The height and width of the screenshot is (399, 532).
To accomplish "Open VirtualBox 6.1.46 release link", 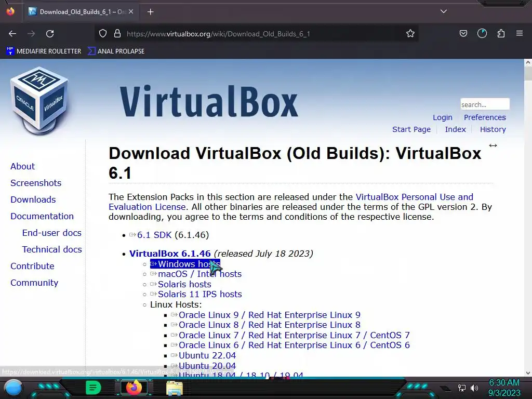I will 170,254.
